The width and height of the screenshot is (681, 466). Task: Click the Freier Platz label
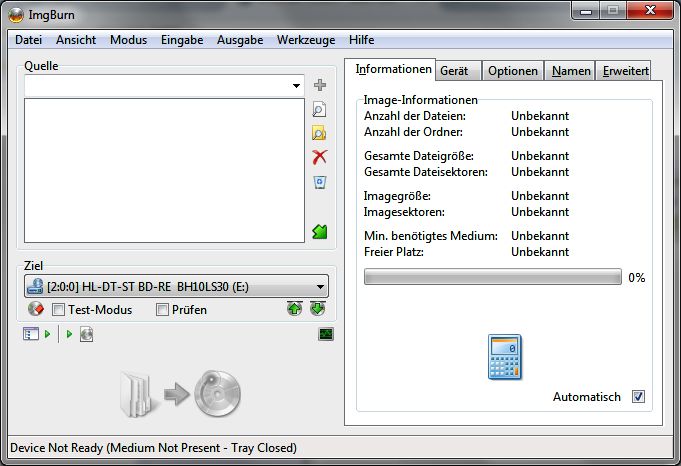point(394,252)
